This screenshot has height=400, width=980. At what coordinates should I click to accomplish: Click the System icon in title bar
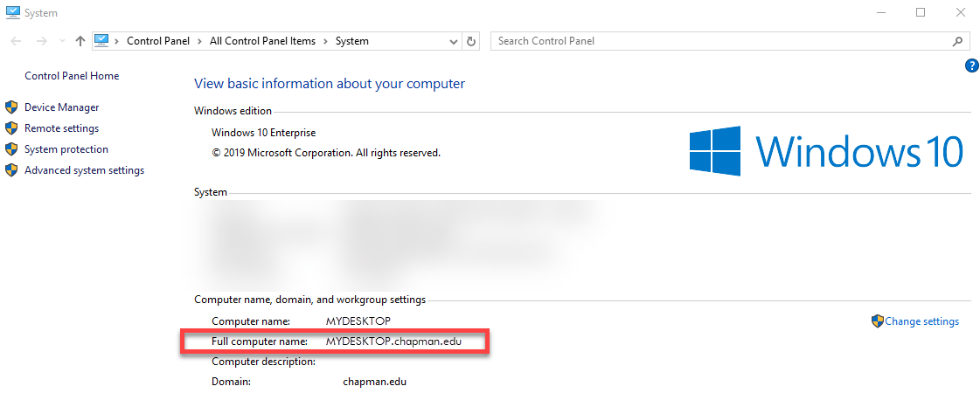pyautogui.click(x=12, y=13)
